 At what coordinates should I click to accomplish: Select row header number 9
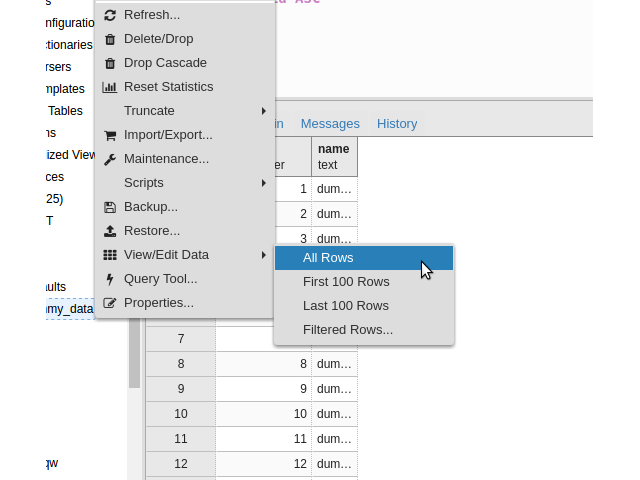click(181, 389)
